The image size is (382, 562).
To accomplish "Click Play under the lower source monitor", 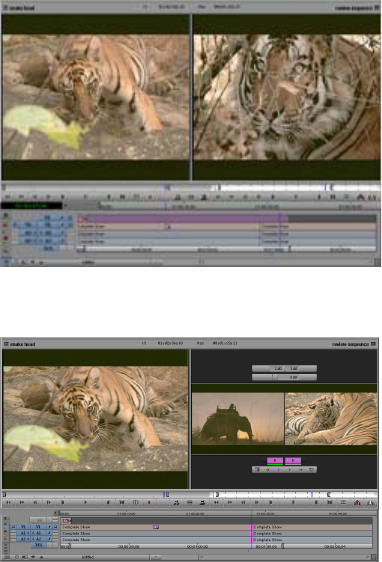I will point(85,503).
